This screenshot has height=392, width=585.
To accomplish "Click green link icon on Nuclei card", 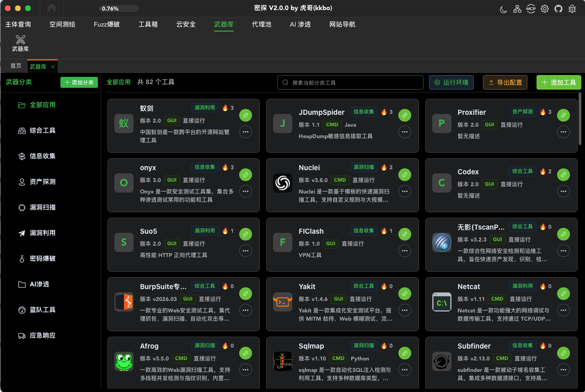I will (404, 175).
